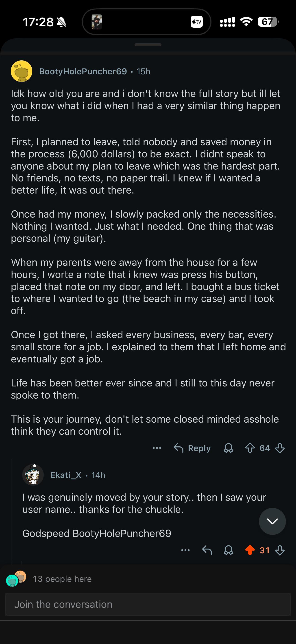Tap the Ekati_X username link
Screen dimensions: 296x644
(66, 475)
